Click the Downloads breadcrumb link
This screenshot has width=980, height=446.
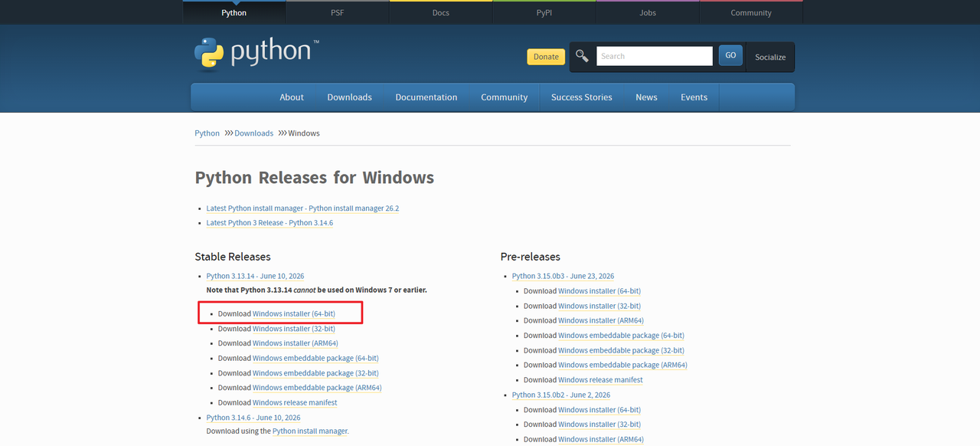tap(253, 133)
